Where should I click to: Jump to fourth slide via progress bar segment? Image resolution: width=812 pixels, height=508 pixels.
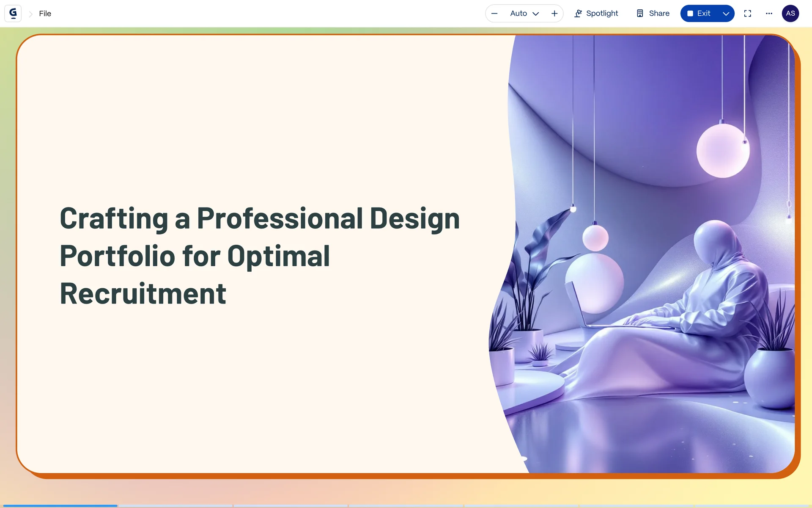click(x=406, y=505)
